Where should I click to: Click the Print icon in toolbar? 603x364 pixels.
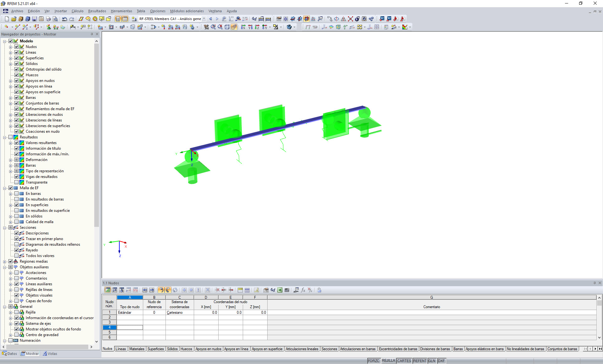[x=48, y=19]
